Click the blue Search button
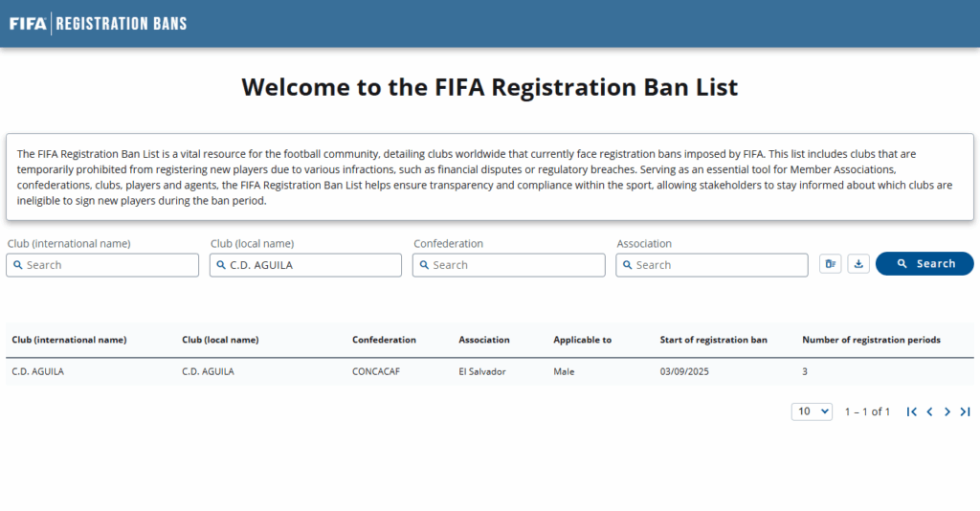Screen dimensions: 980x511 pyautogui.click(x=924, y=263)
